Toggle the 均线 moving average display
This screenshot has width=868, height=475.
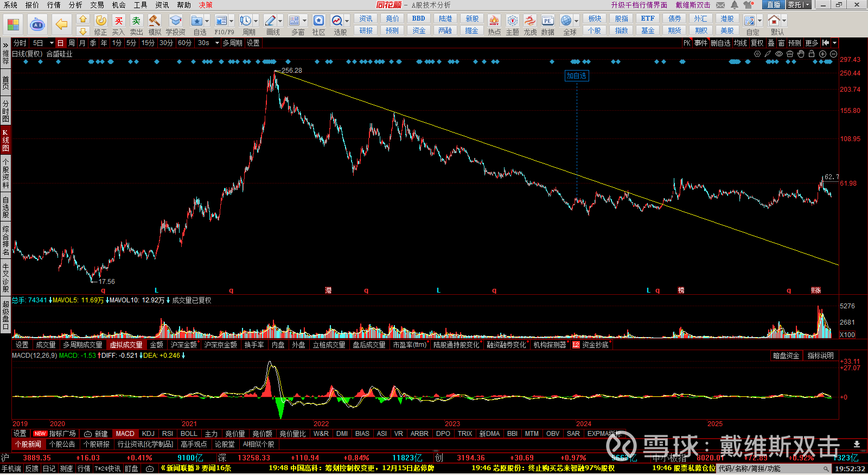tap(741, 43)
